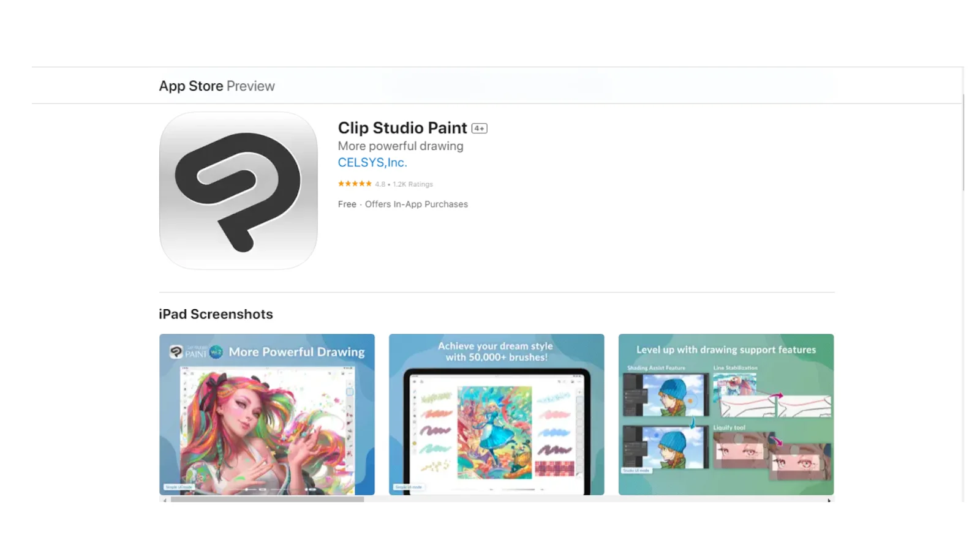Open the 50,000+ brushes screenshot
The height and width of the screenshot is (551, 980).
click(497, 414)
